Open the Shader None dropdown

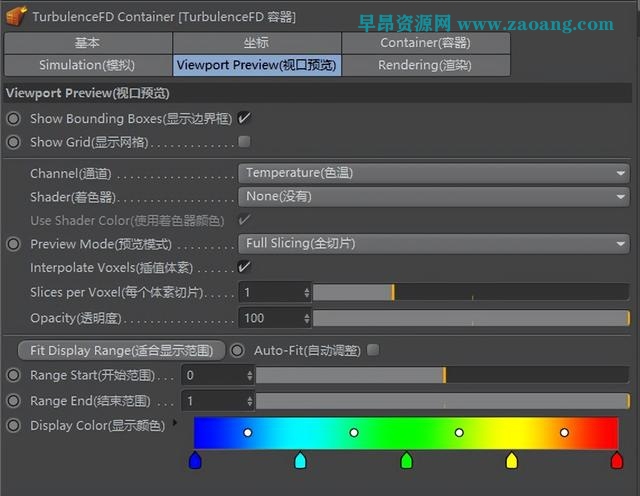point(433,197)
